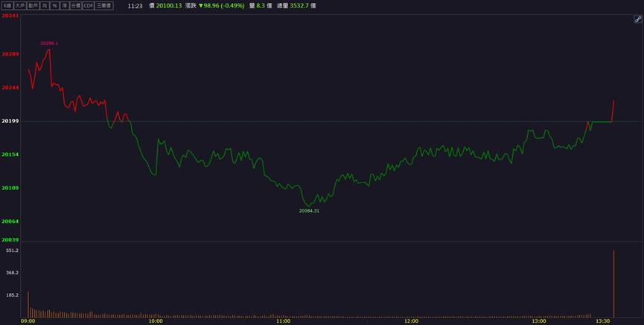The image size is (644, 325).
Task: Click the day-low annotation 20084.31
Action: pos(309,211)
